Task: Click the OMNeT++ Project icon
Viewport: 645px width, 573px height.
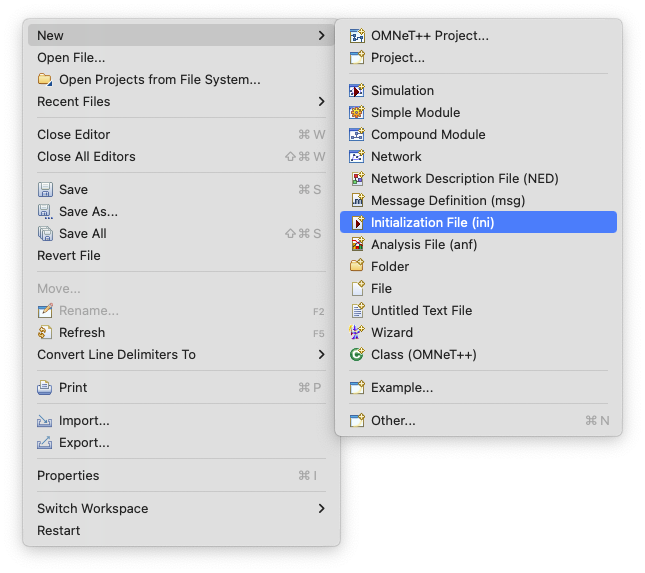Action: (x=357, y=36)
